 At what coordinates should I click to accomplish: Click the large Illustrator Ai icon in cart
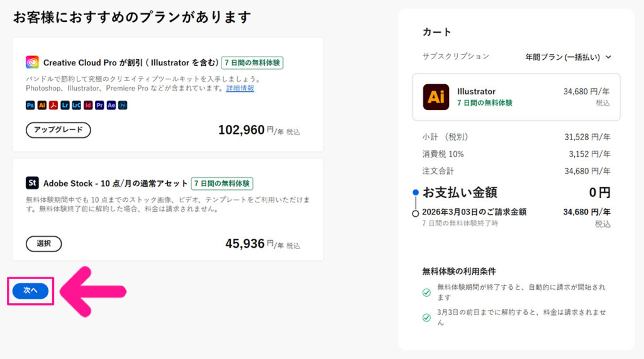coord(436,97)
